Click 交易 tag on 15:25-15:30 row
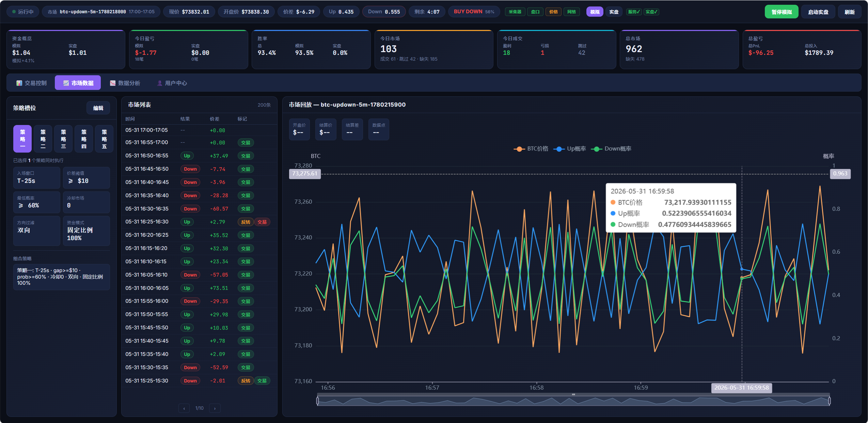 point(262,381)
